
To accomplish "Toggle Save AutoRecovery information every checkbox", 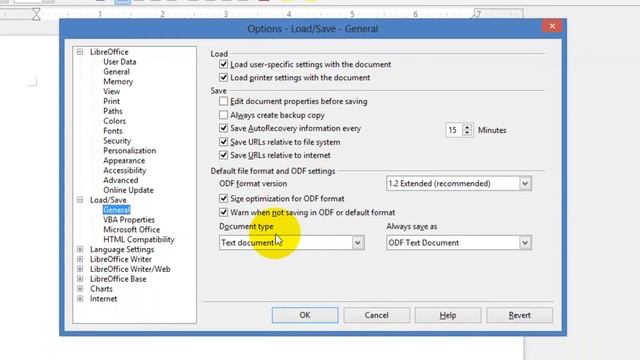I will (x=223, y=128).
